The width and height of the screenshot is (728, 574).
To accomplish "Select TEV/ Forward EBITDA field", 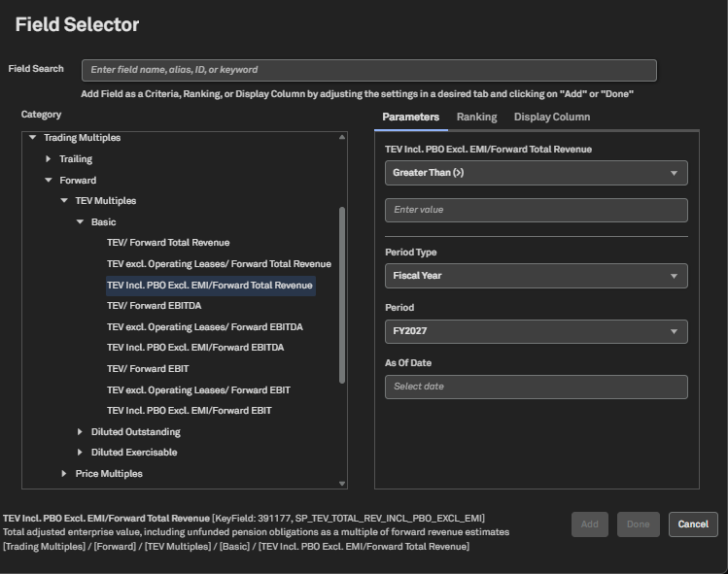I will tap(156, 306).
